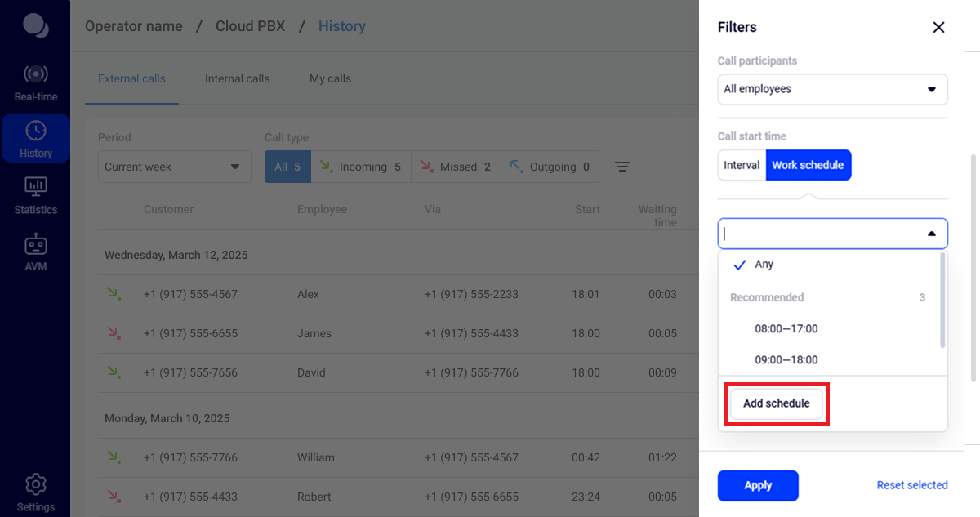Viewport: 980px width, 517px height.
Task: Click the Filters panel scrollbar
Action: (x=973, y=268)
